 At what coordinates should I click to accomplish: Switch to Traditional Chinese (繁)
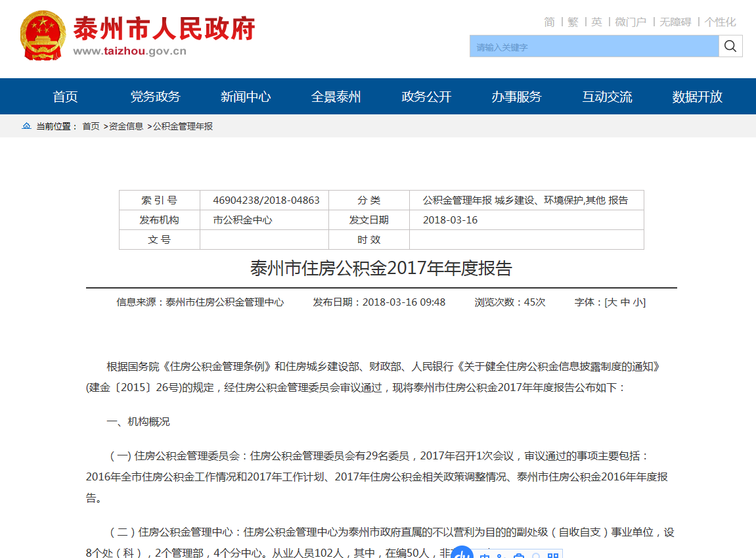coord(573,22)
